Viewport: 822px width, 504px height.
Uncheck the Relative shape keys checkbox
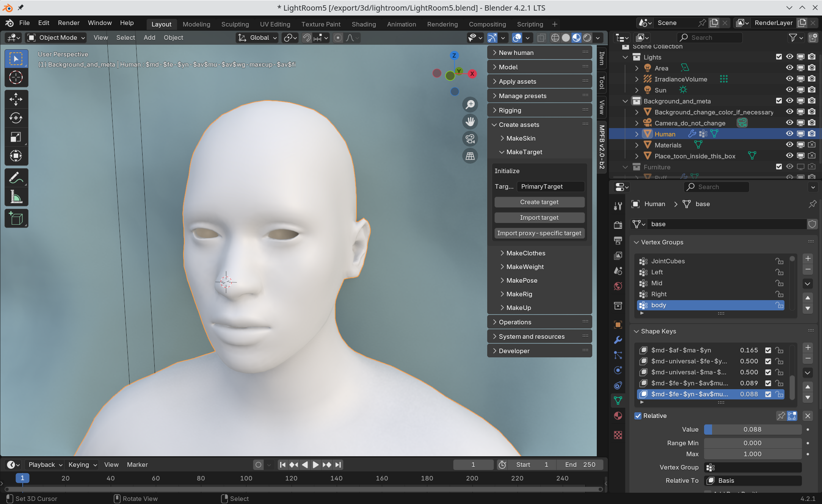[x=638, y=416]
